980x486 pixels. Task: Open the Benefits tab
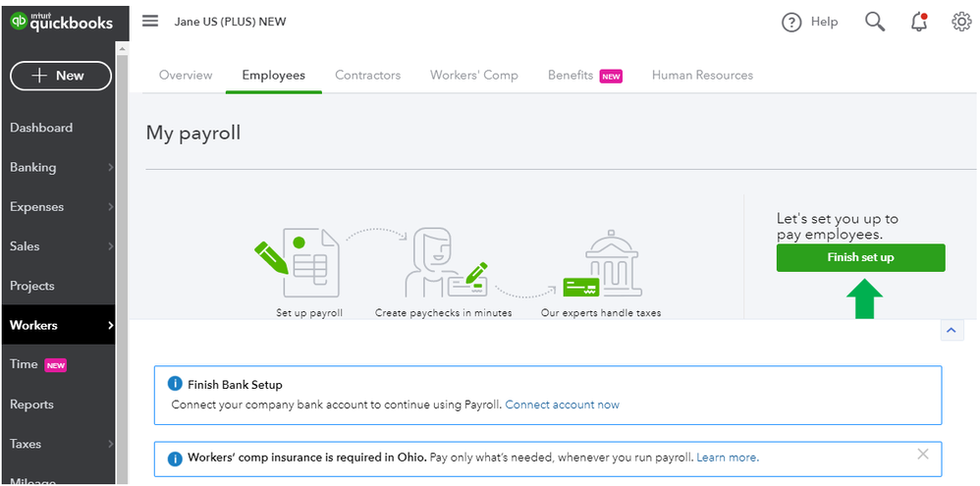click(571, 75)
